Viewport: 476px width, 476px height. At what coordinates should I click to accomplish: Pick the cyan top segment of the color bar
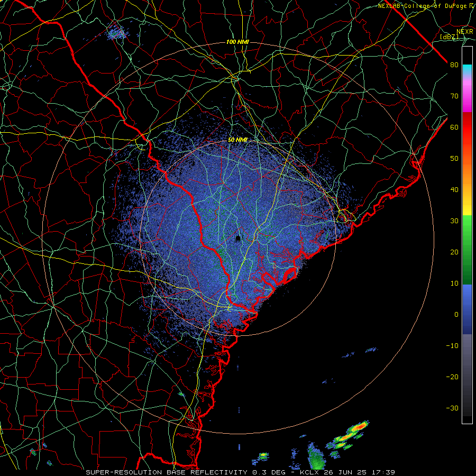[467, 69]
